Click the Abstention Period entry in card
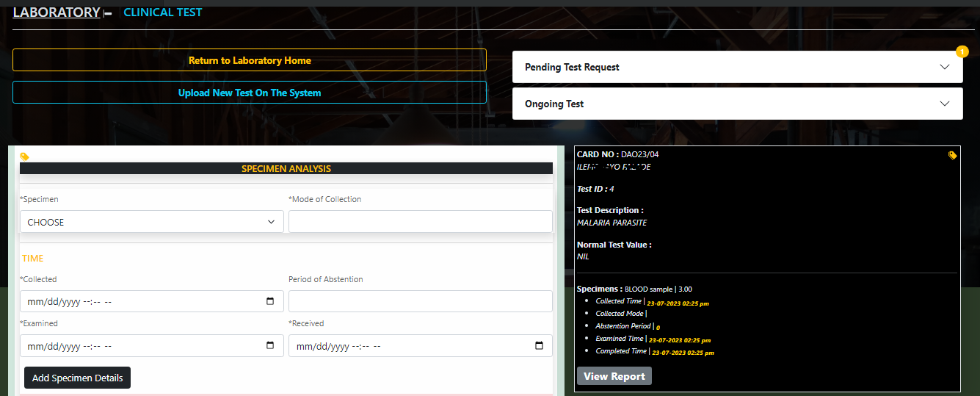Screen dimensions: 980x396 (x=628, y=326)
